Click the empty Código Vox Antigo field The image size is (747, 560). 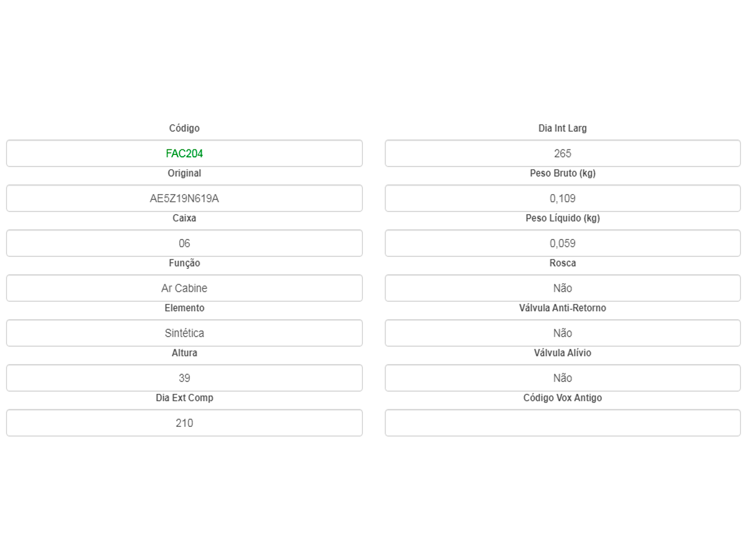coord(562,423)
